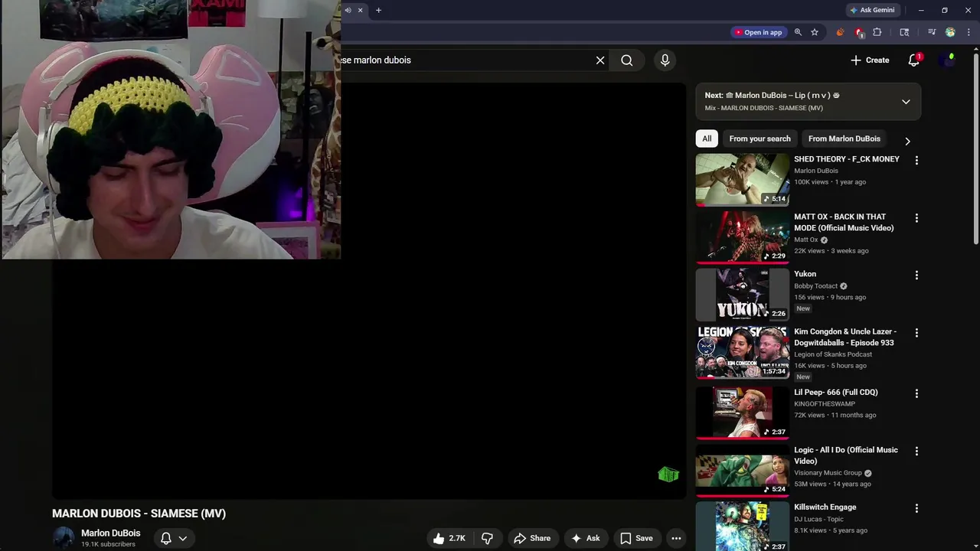Viewport: 980px width, 551px height.
Task: Open the browser zoom magnifier icon
Action: (x=798, y=32)
